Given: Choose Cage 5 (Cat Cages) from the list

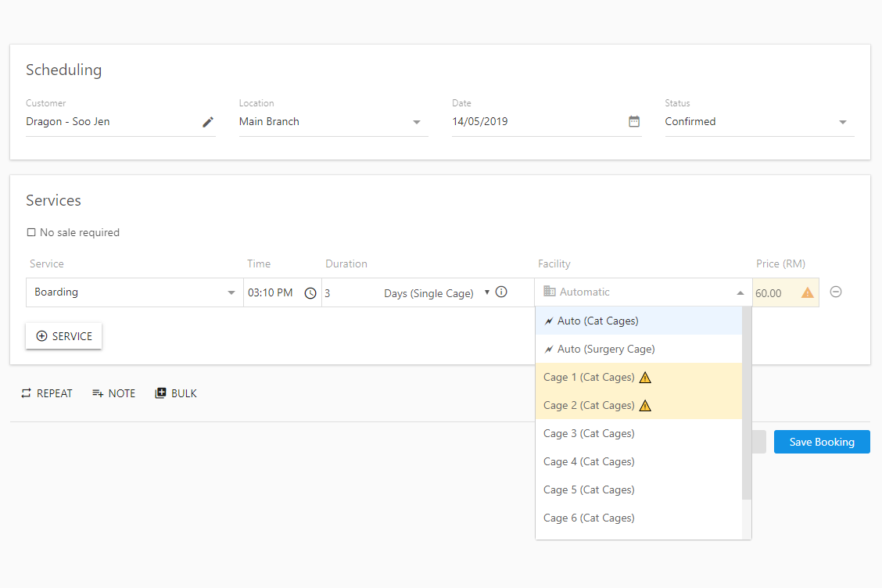Looking at the screenshot, I should [x=589, y=489].
